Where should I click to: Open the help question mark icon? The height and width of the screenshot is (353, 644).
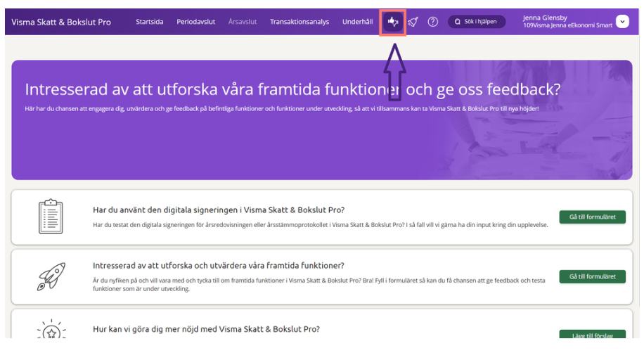click(x=433, y=23)
